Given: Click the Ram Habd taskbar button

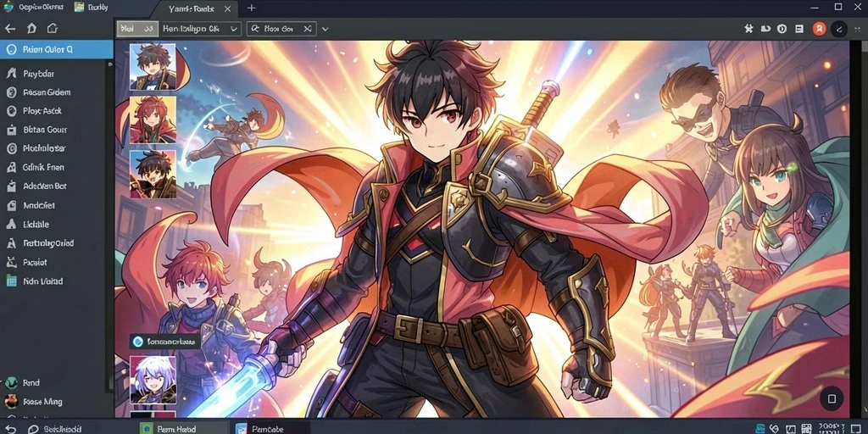Looking at the screenshot, I should (x=183, y=429).
